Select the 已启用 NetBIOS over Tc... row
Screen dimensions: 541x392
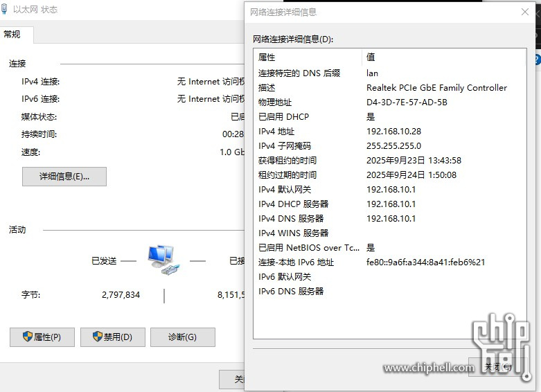(x=390, y=248)
